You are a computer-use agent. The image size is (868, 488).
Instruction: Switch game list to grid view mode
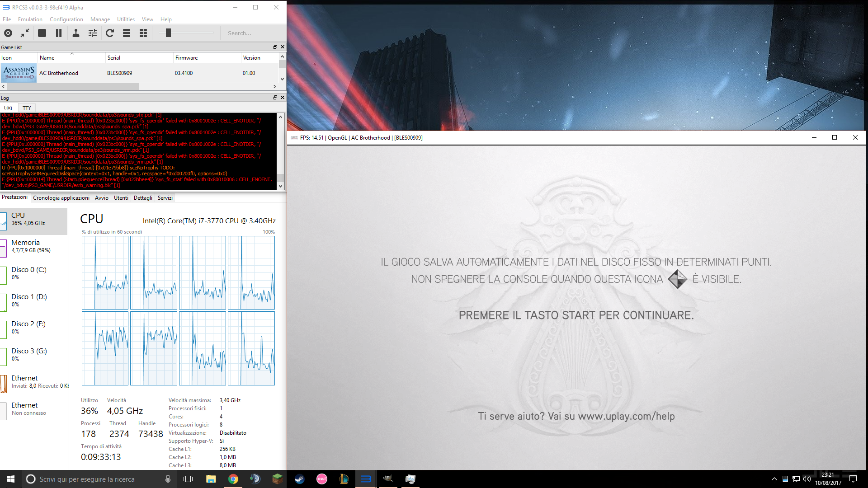coord(143,33)
